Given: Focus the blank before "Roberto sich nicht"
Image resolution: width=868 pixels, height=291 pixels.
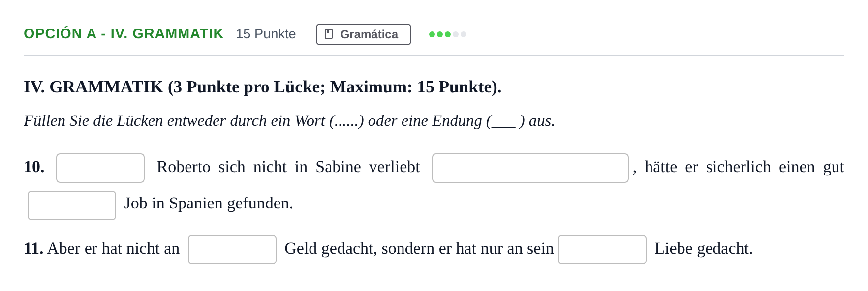Looking at the screenshot, I should pos(100,168).
